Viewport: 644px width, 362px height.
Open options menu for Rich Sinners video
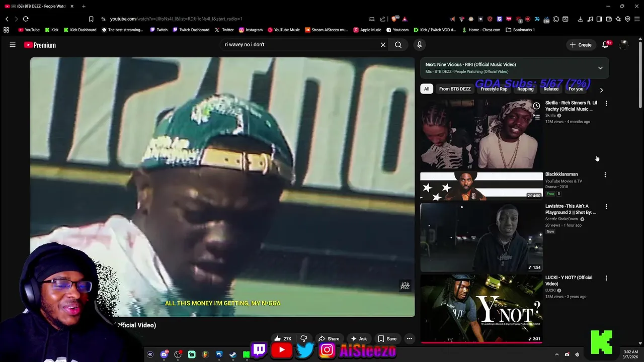[x=606, y=103]
